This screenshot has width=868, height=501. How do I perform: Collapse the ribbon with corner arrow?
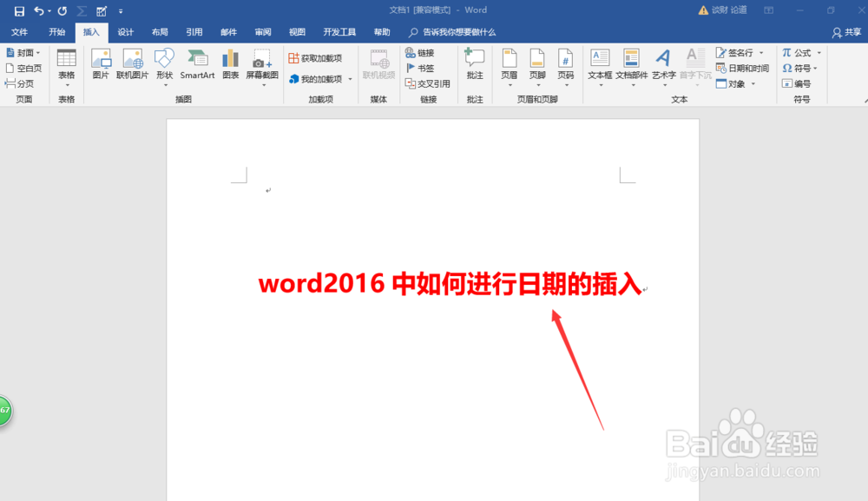click(x=865, y=100)
